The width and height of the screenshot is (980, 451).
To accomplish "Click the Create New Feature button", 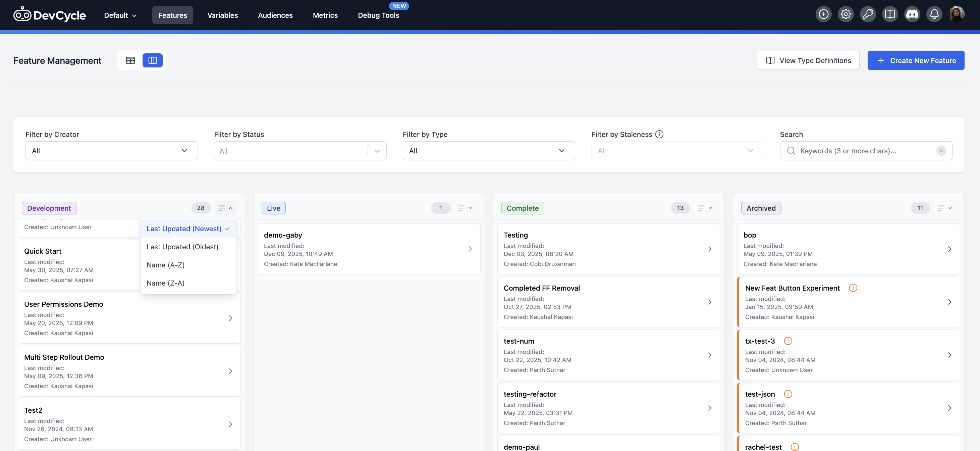I will pyautogui.click(x=916, y=60).
